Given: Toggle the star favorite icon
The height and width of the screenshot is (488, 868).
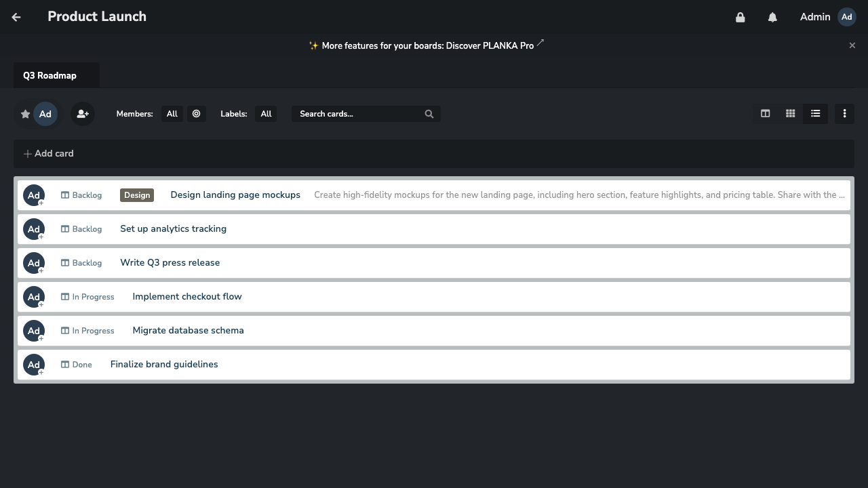Looking at the screenshot, I should tap(25, 114).
